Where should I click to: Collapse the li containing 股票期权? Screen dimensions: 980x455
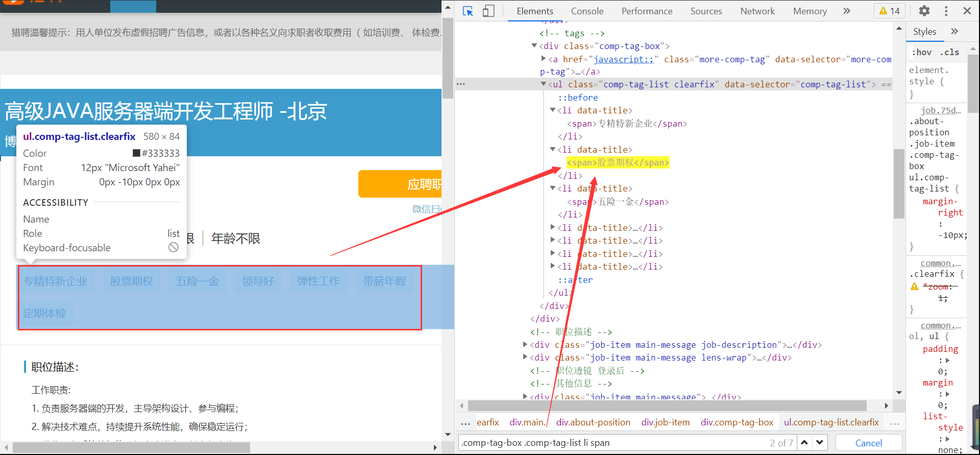click(x=553, y=150)
